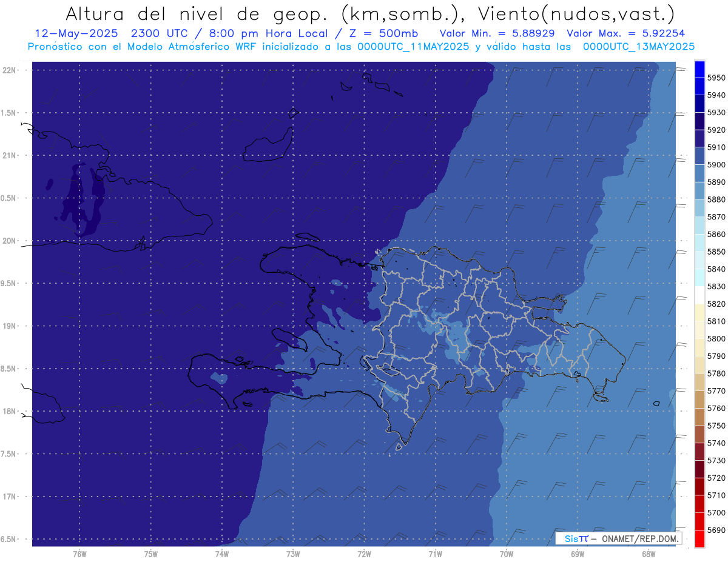Click the '5720' legend value
Viewport: 728px width, 562px height.
716,478
